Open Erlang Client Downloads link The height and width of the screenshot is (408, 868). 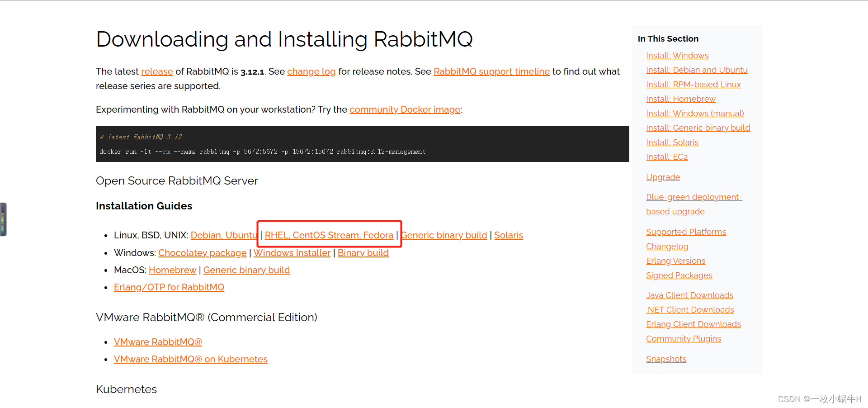point(693,324)
